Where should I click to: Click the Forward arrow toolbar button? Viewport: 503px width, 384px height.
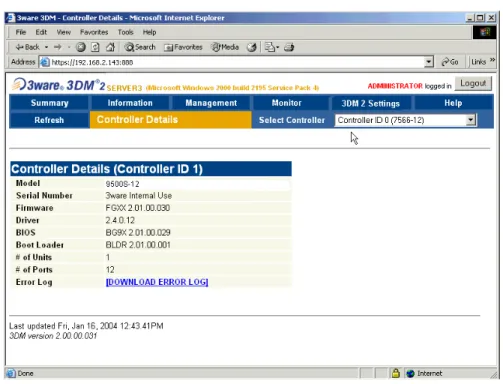tap(58, 47)
